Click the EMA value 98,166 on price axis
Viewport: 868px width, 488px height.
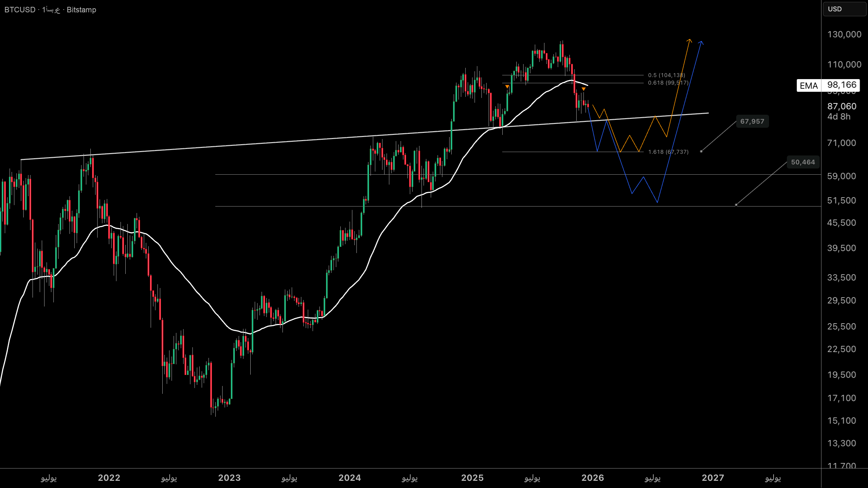point(842,85)
